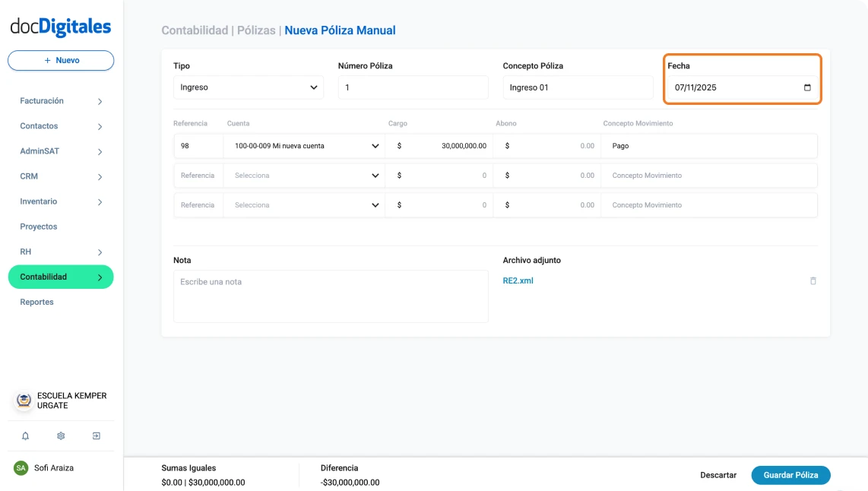Click the Nuevo button
868x491 pixels.
tap(61, 60)
